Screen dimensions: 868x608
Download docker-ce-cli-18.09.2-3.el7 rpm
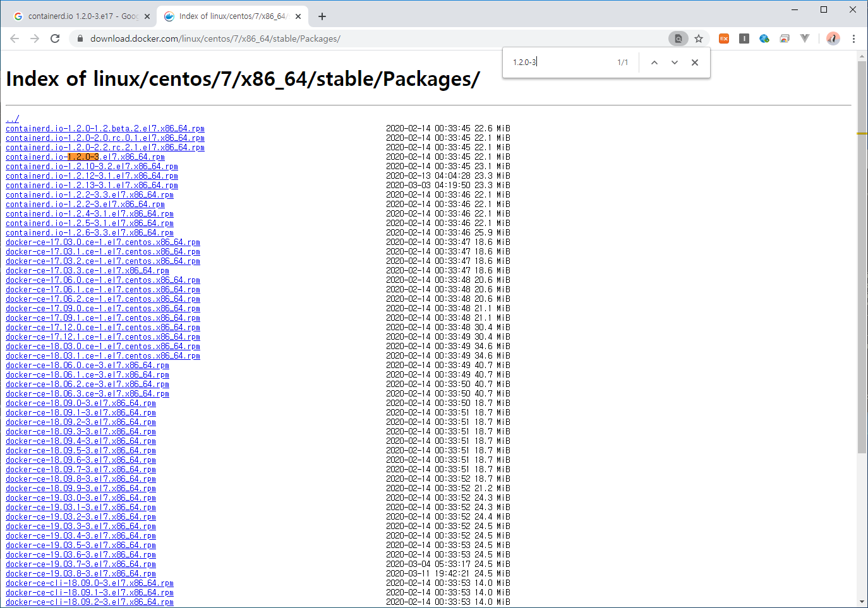click(x=90, y=602)
